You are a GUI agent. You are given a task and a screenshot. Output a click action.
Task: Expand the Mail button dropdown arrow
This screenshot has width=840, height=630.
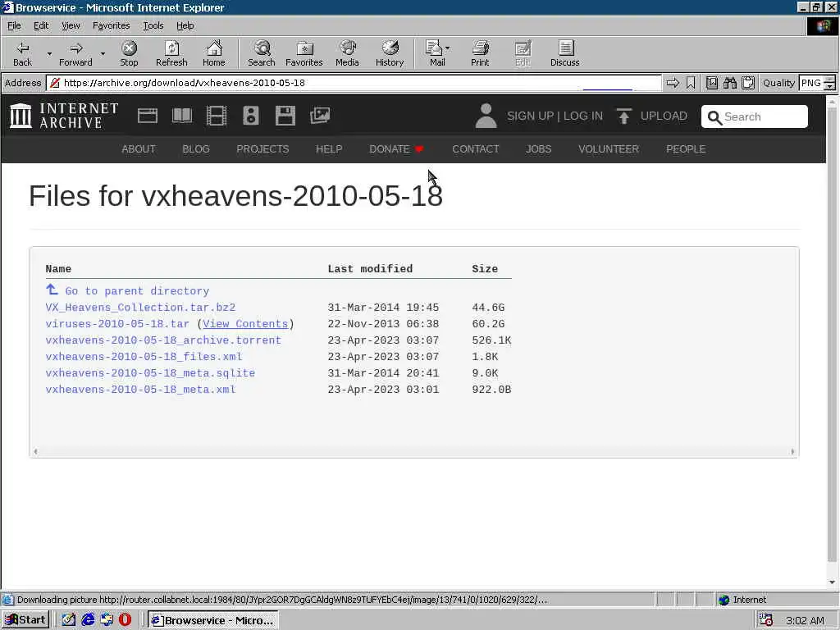447,48
